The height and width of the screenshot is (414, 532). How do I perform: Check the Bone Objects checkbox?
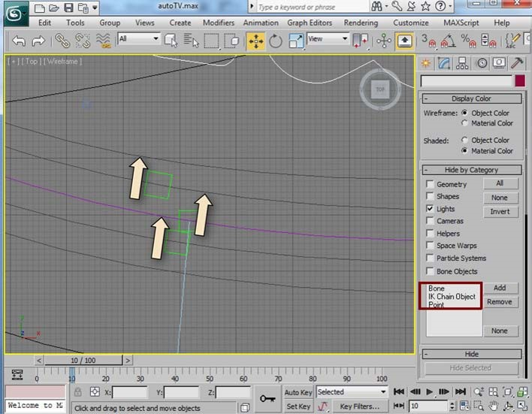pos(430,271)
